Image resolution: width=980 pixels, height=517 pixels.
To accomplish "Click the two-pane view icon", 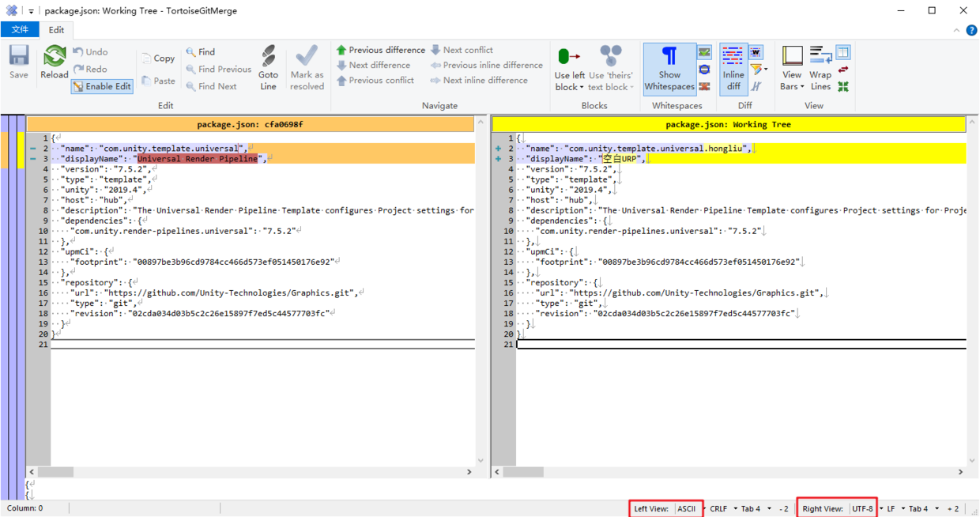I will click(x=843, y=52).
